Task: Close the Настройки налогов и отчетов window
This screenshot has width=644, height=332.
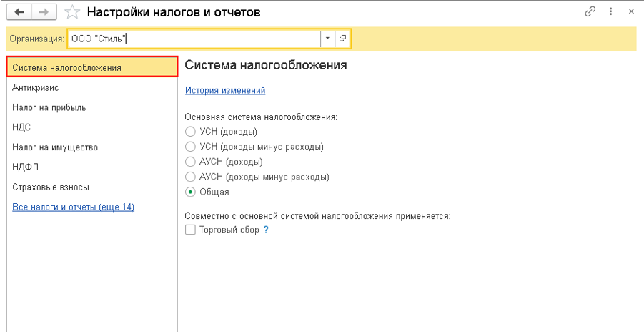Action: [630, 12]
